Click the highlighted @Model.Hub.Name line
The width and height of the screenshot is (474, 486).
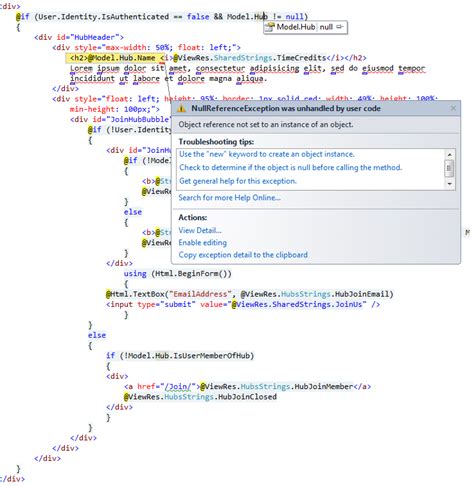(x=218, y=58)
